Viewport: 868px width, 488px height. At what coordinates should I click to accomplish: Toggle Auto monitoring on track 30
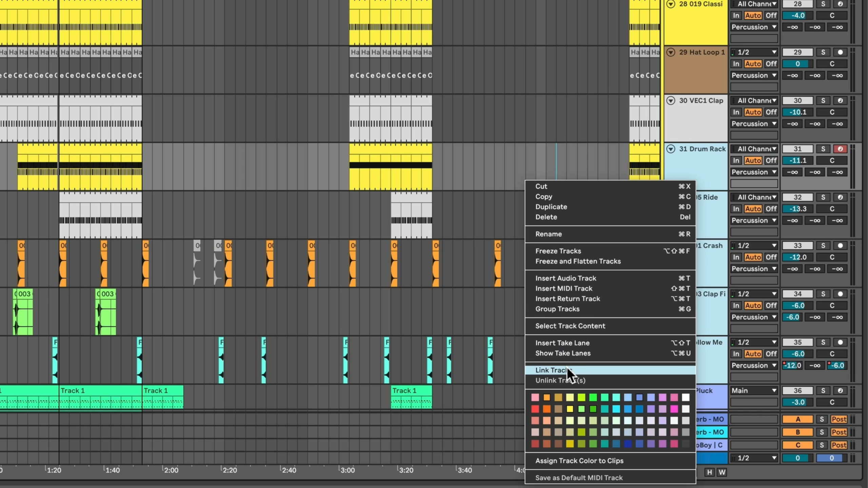[x=753, y=112]
